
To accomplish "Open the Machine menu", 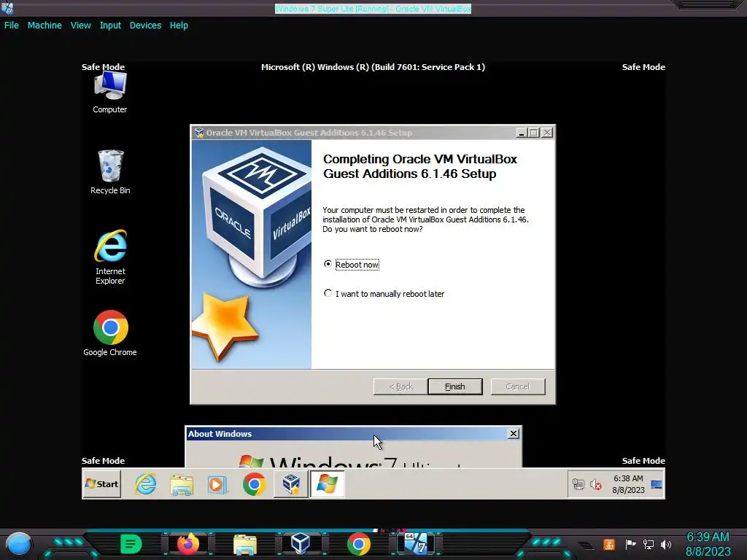I will click(44, 26).
